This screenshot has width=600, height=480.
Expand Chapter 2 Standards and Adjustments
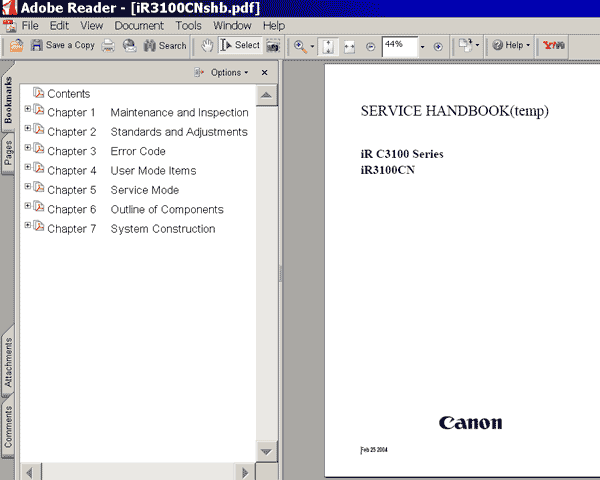tap(28, 128)
